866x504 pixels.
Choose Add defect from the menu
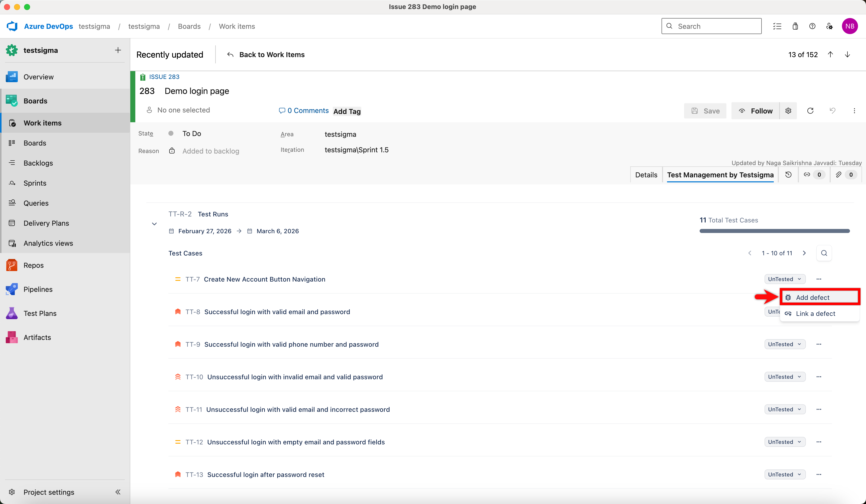pos(820,298)
